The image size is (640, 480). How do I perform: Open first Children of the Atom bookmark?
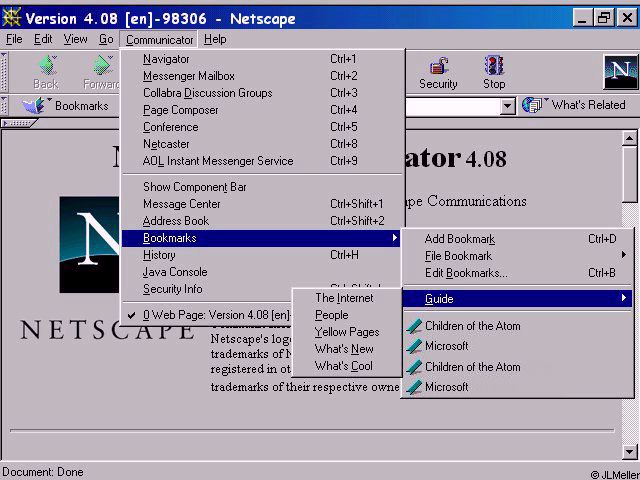point(518,326)
